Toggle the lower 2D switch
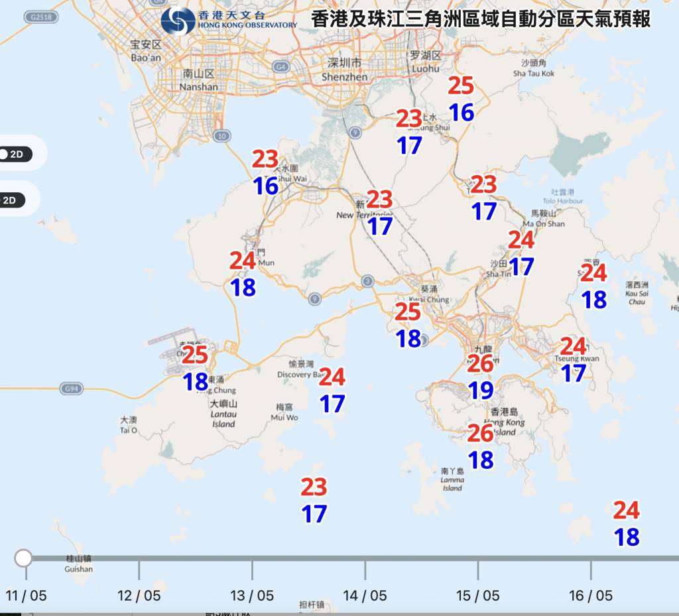 point(12,200)
